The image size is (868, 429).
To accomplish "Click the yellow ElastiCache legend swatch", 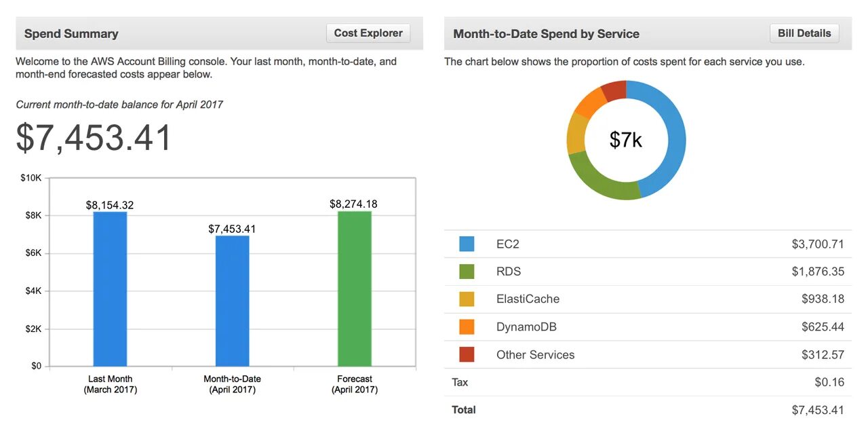I will click(467, 299).
